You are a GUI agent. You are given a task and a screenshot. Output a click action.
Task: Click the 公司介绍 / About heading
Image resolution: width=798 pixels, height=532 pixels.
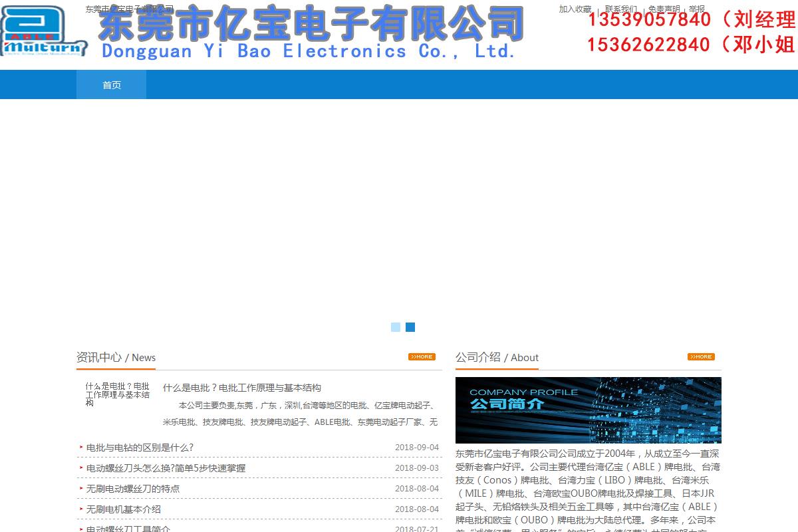pyautogui.click(x=497, y=357)
